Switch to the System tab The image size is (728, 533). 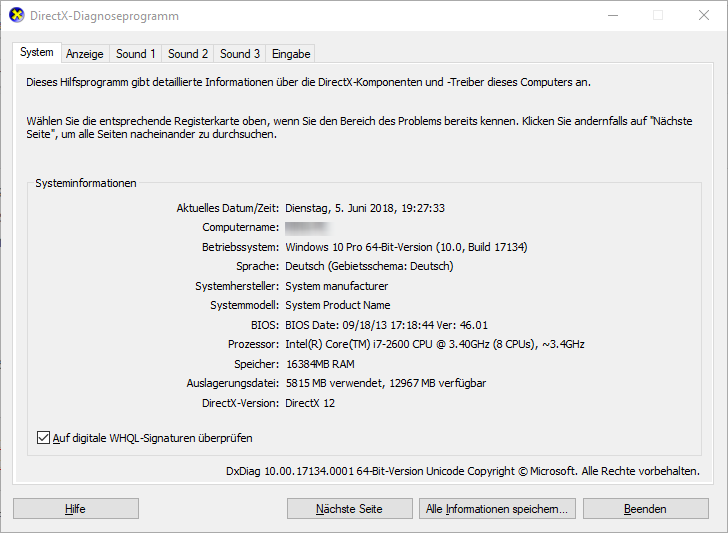click(37, 52)
